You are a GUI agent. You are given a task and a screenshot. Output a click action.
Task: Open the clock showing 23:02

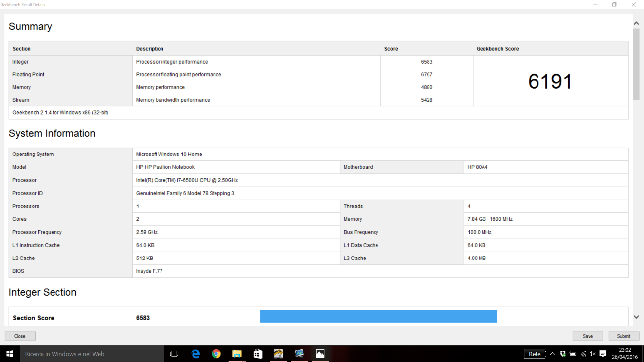click(x=624, y=354)
